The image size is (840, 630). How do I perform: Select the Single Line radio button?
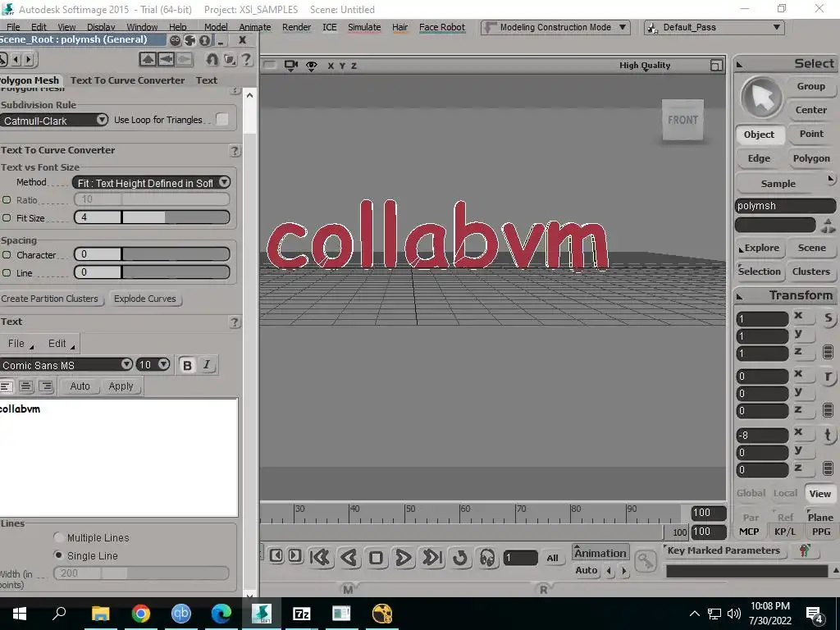(x=58, y=555)
